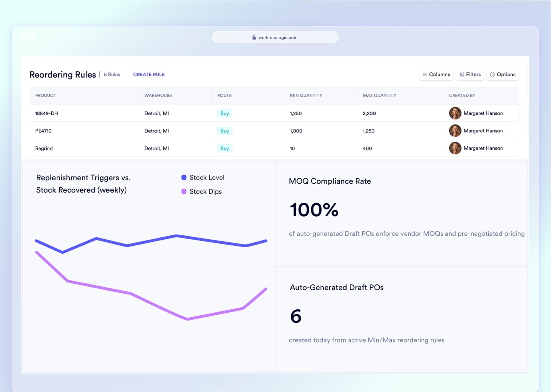Viewport: 551px width, 392px height.
Task: Open the Options menu
Action: pos(502,74)
